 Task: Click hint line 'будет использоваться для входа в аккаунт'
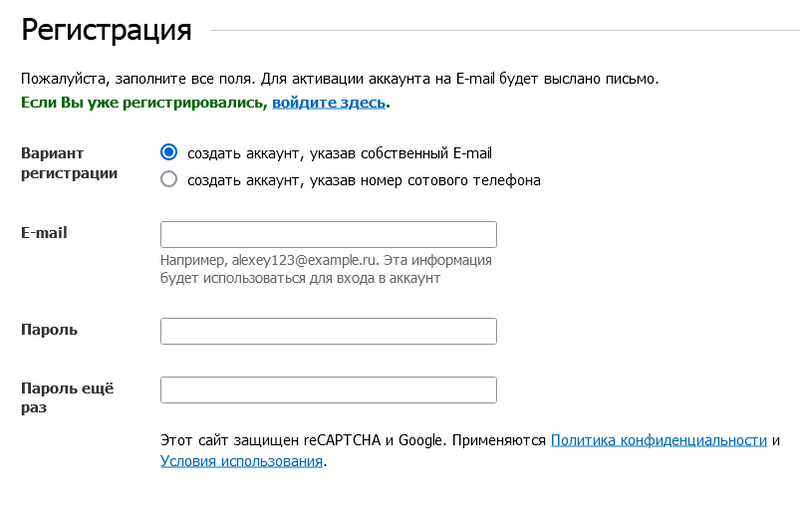tap(300, 279)
